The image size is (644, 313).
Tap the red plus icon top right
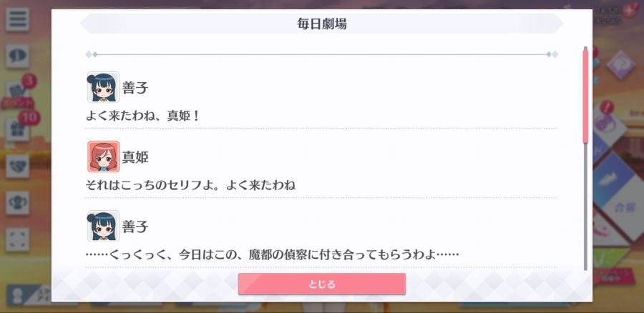click(629, 10)
